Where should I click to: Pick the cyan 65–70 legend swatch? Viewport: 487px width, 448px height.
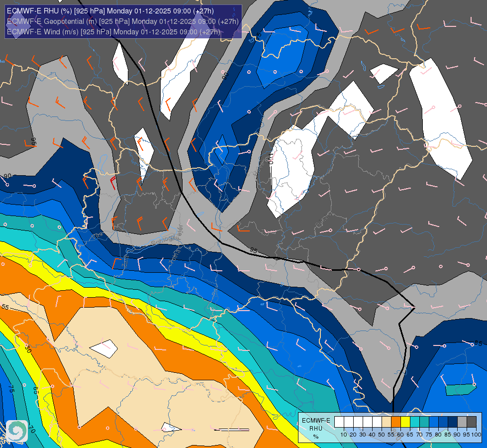[x=415, y=422]
